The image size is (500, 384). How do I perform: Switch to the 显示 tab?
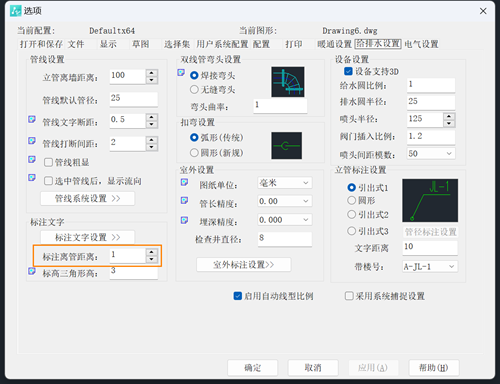(x=108, y=44)
